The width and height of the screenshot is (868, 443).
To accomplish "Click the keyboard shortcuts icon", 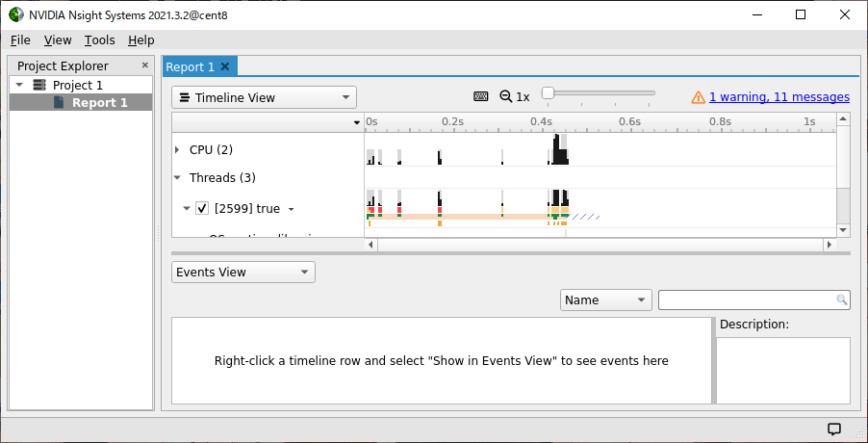I will pyautogui.click(x=481, y=96).
